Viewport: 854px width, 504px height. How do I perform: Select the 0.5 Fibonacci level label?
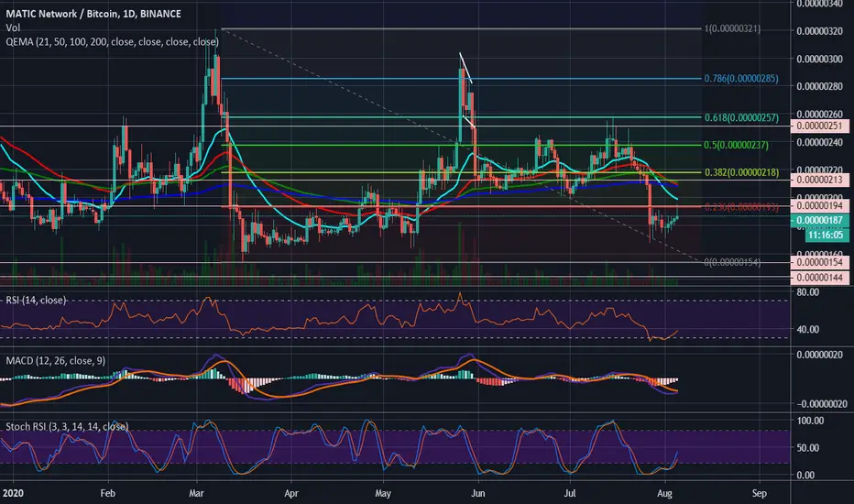(x=737, y=145)
